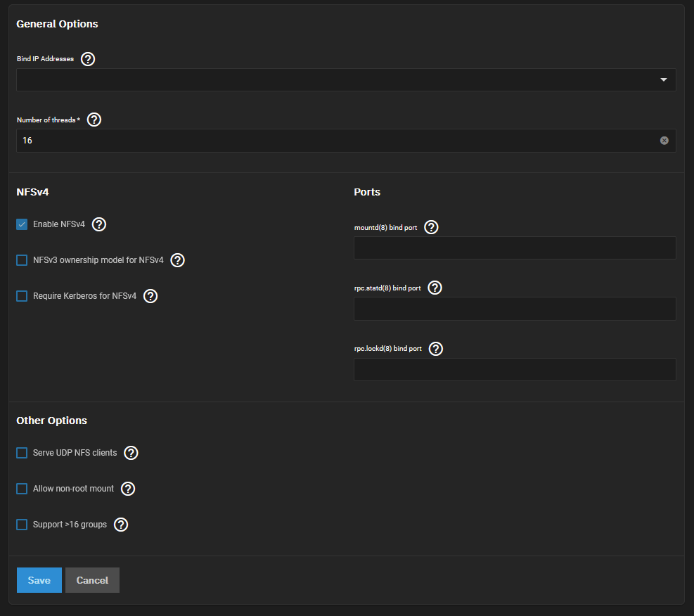The image size is (694, 616).
Task: Focus the rpc.lockd(8) bind port field
Action: [515, 369]
